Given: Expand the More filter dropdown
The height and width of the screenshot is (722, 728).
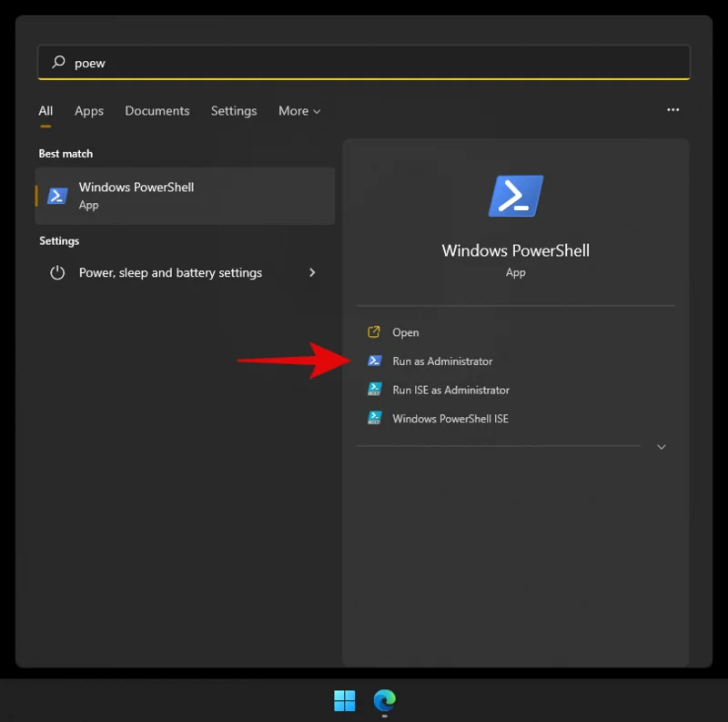Looking at the screenshot, I should (x=299, y=110).
